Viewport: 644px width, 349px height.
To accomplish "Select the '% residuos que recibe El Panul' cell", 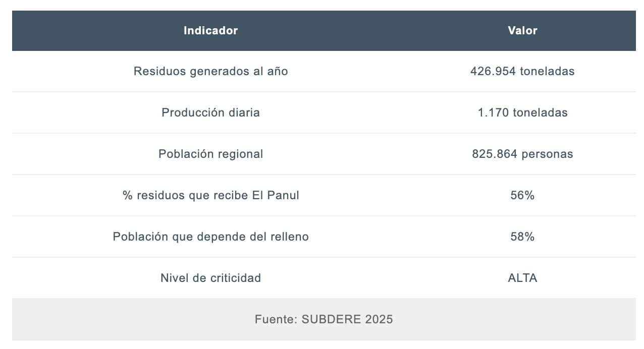I will 210,196.
